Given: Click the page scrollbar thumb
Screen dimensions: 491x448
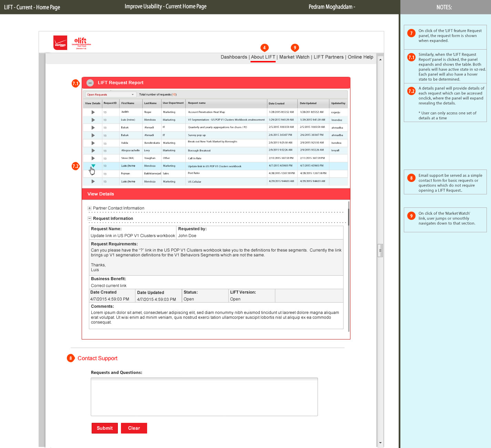Looking at the screenshot, I should pos(380,251).
